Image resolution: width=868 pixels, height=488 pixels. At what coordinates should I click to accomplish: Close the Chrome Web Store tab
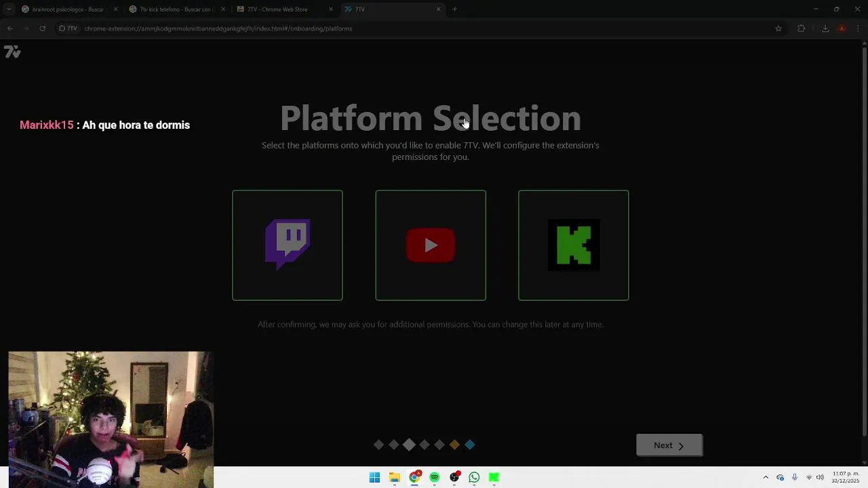pos(331,9)
